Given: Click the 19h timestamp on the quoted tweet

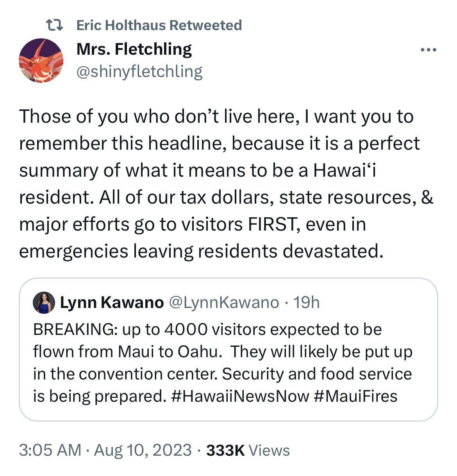Looking at the screenshot, I should coord(306,302).
